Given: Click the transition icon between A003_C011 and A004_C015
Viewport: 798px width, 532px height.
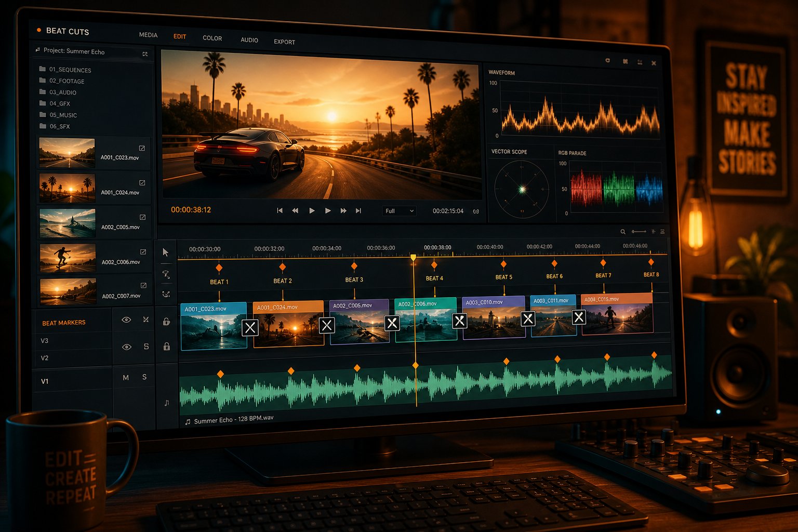Looking at the screenshot, I should coord(579,317).
